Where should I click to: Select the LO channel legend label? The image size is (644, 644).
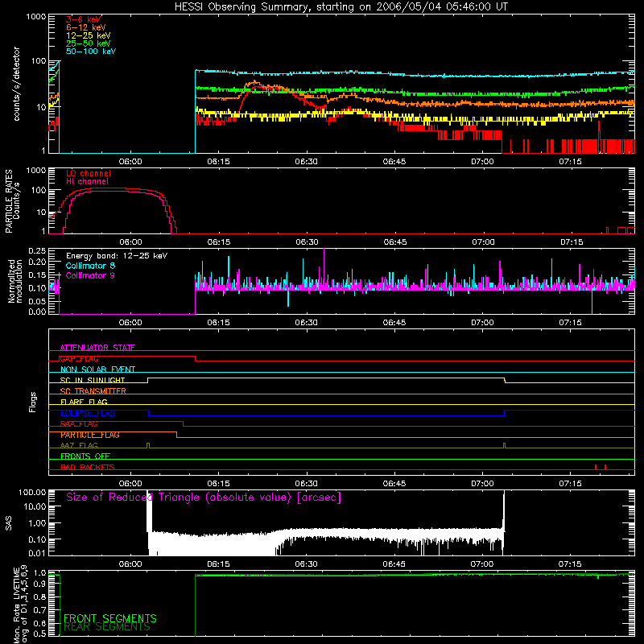tap(89, 173)
